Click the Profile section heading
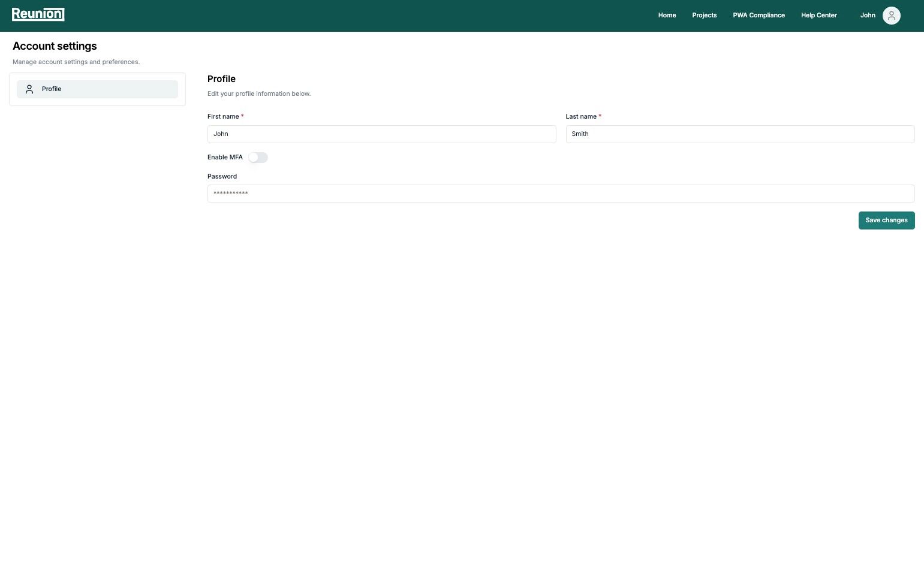 [221, 79]
